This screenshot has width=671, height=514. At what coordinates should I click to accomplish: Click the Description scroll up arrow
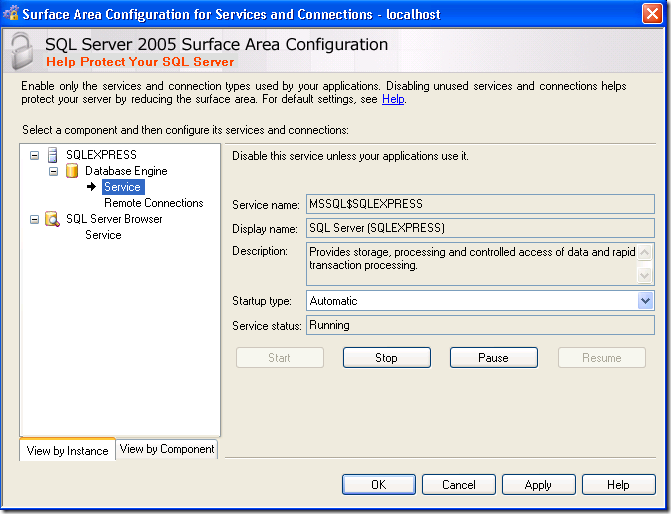click(644, 253)
